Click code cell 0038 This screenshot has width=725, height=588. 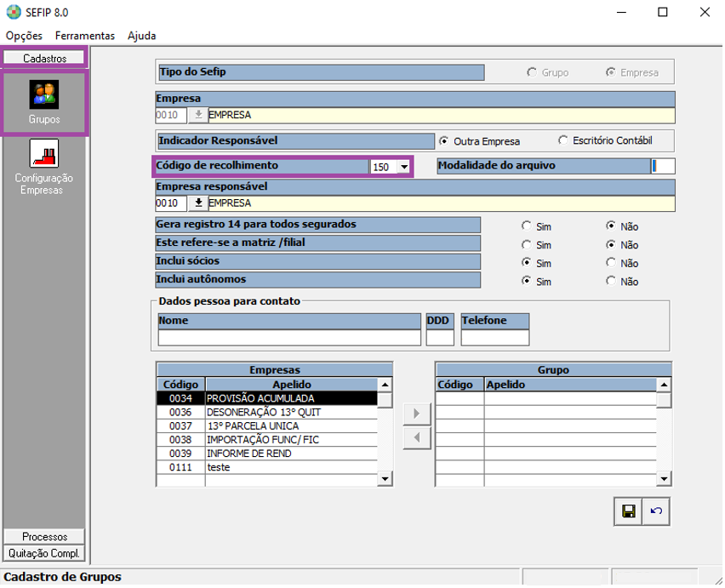(180, 440)
